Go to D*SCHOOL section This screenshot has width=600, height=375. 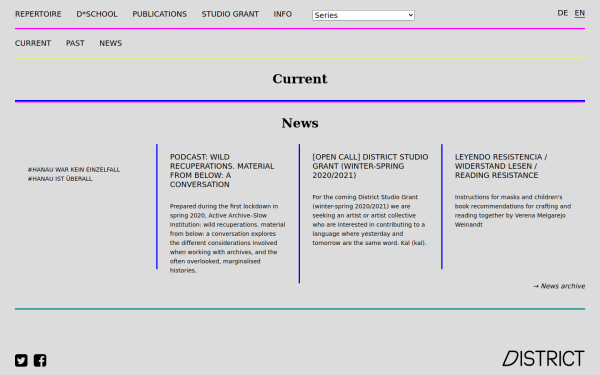97,14
